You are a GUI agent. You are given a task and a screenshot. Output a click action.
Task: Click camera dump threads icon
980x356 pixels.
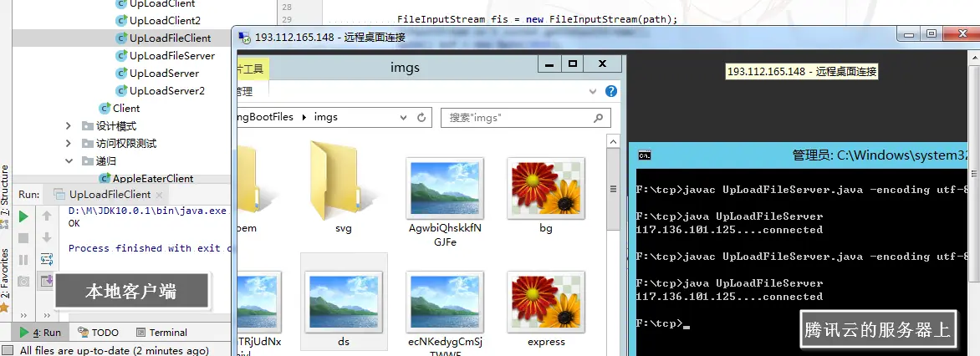tap(23, 282)
